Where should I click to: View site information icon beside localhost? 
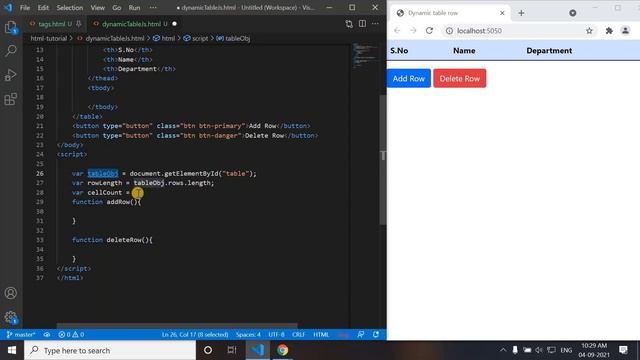[x=449, y=31]
